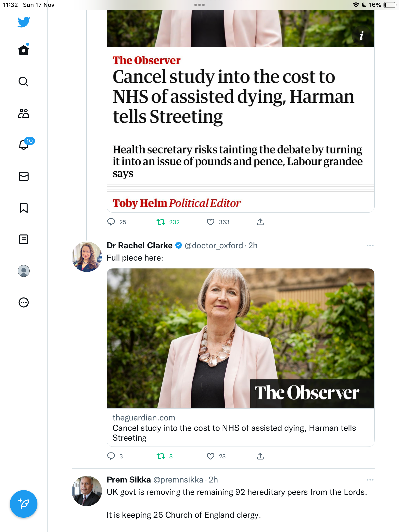Toggle retweet on tweet with 202 retweets
The image size is (399, 532).
point(161,222)
